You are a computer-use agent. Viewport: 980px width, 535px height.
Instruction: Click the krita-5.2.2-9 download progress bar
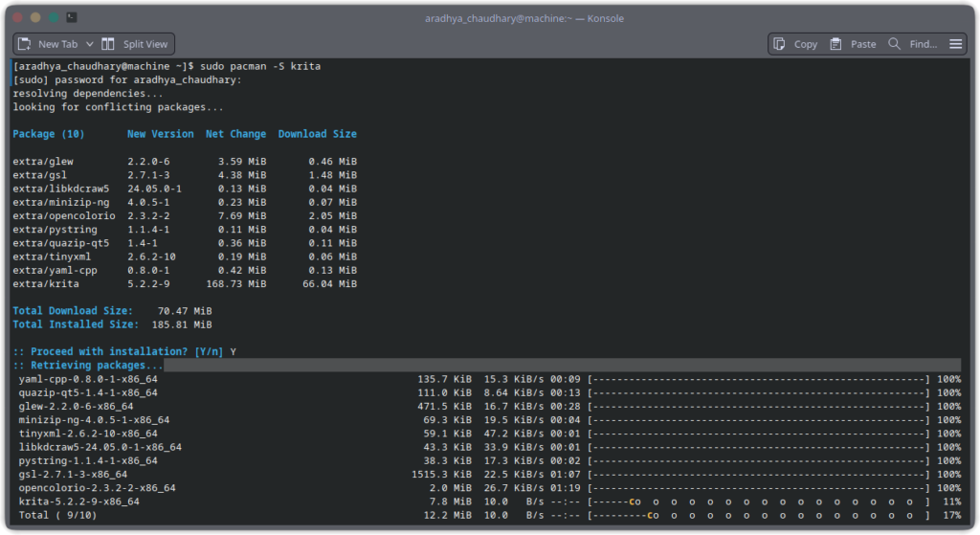[x=759, y=502]
